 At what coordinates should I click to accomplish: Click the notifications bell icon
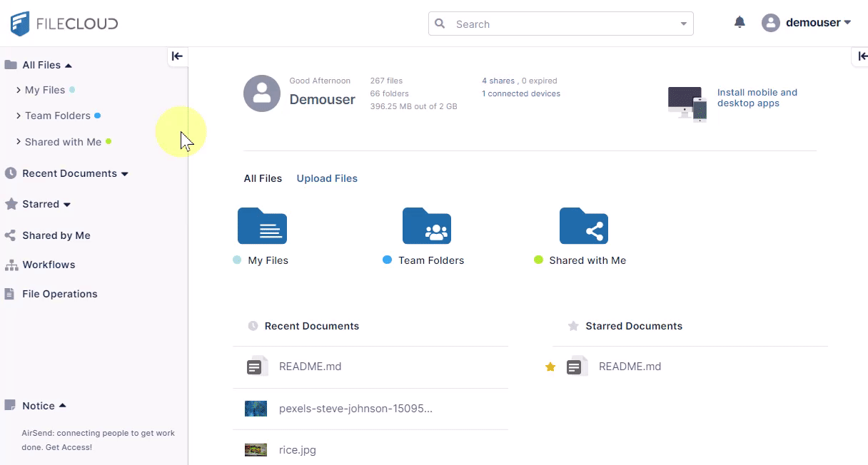tap(740, 23)
